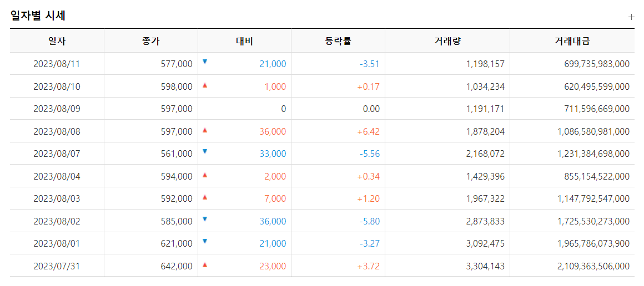
Task: Click closing price 642,000
Action: click(177, 266)
